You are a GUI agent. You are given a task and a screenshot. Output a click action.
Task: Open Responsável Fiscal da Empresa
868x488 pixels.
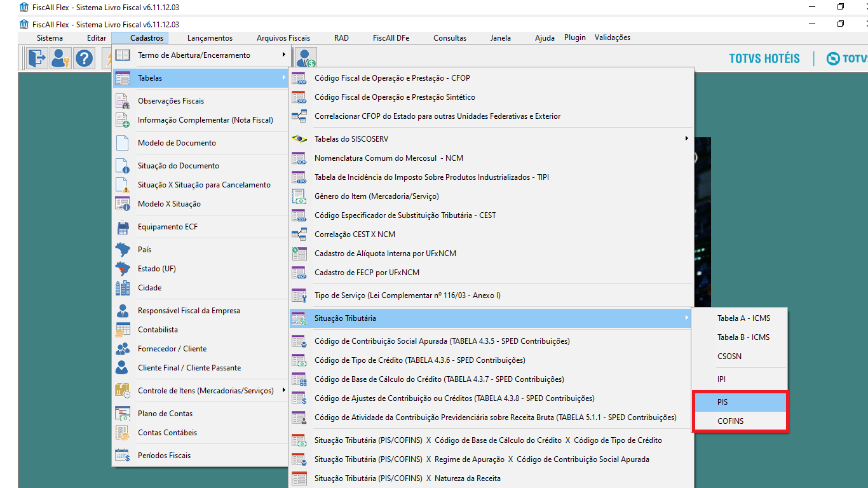pyautogui.click(x=200, y=311)
